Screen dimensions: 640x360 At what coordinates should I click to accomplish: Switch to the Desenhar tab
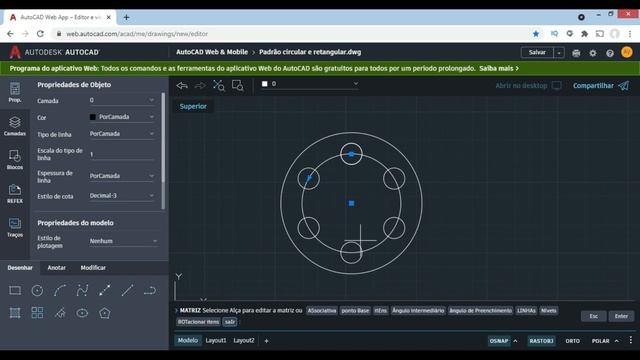click(x=20, y=268)
